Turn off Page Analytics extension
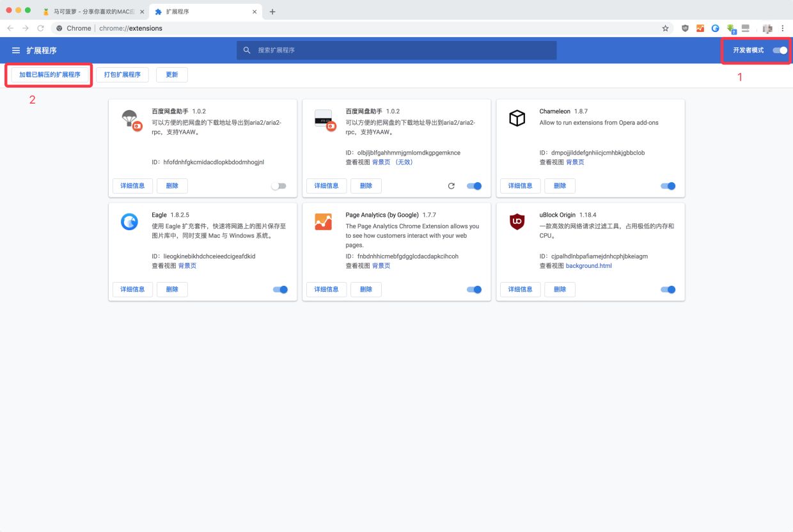This screenshot has width=793, height=532. [x=474, y=290]
